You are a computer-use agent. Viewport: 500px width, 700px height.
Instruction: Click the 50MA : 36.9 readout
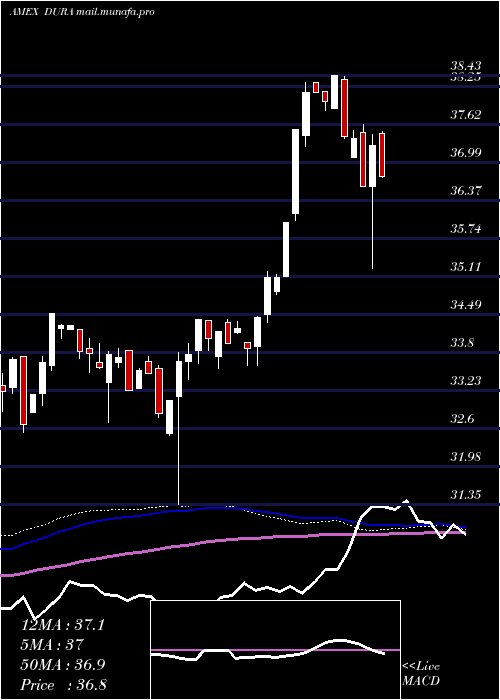pos(63,665)
